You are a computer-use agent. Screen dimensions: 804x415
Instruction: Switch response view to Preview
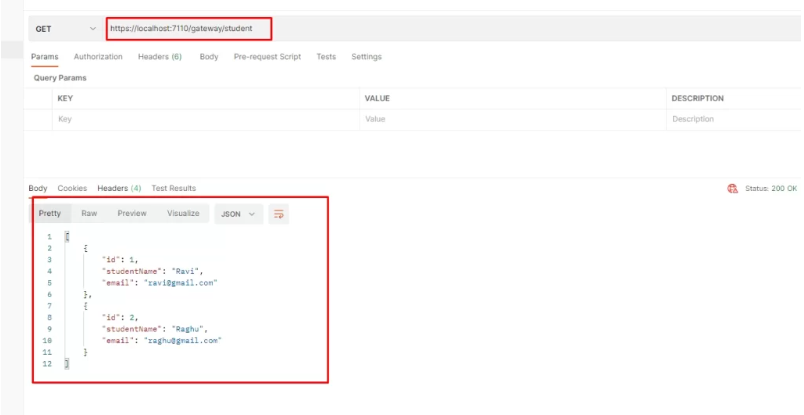click(132, 213)
